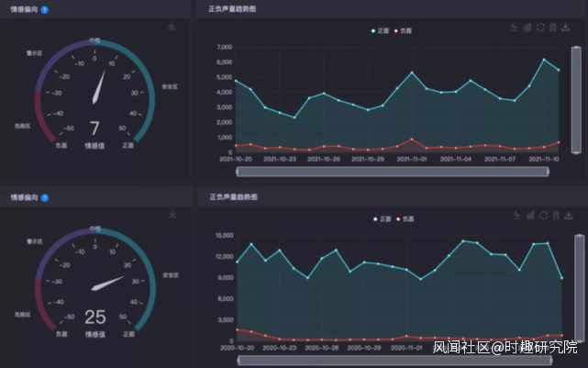The width and height of the screenshot is (588, 368).
Task: Click the top gauge value 7
Action: click(94, 128)
